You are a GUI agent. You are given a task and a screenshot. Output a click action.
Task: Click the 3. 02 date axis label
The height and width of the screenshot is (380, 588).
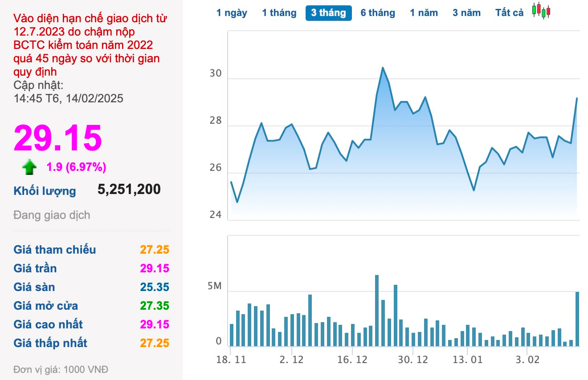[x=528, y=360]
